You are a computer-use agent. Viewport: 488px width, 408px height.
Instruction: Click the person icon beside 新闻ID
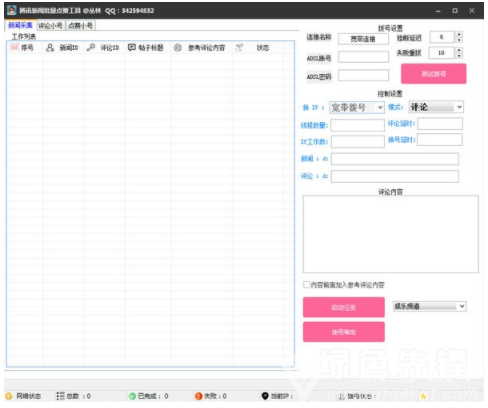point(50,48)
